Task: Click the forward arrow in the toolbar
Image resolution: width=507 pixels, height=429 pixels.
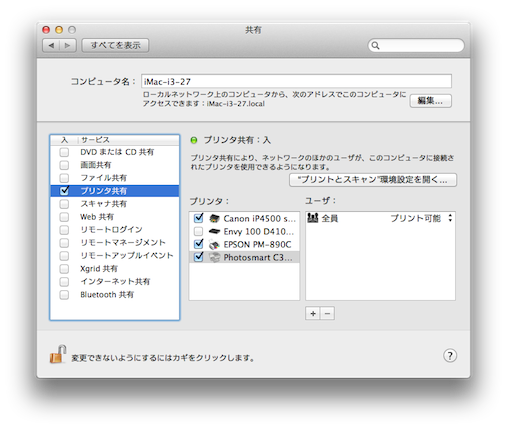Action: click(68, 45)
